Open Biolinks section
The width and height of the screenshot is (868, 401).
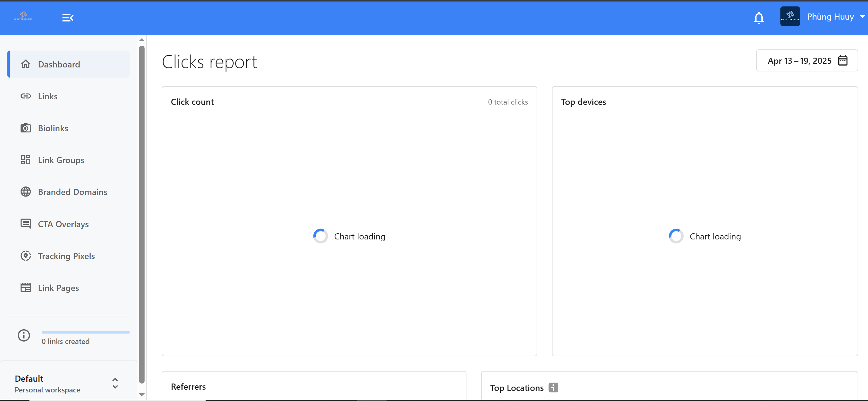69,128
